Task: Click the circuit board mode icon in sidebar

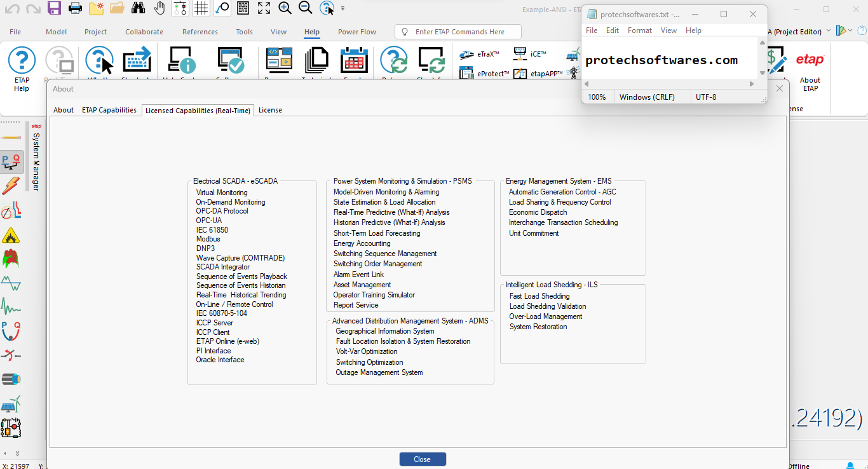Action: tap(11, 428)
